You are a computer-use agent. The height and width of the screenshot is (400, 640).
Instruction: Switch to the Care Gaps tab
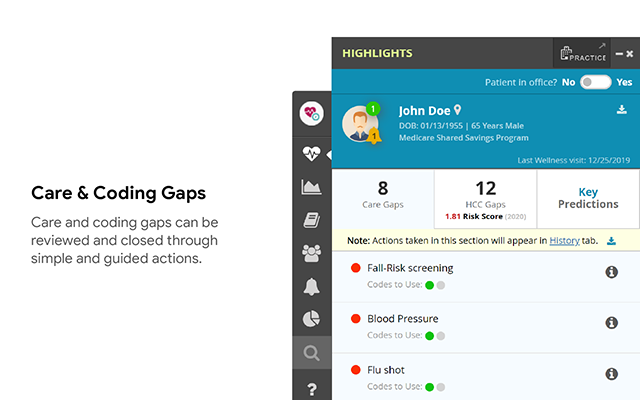[383, 195]
